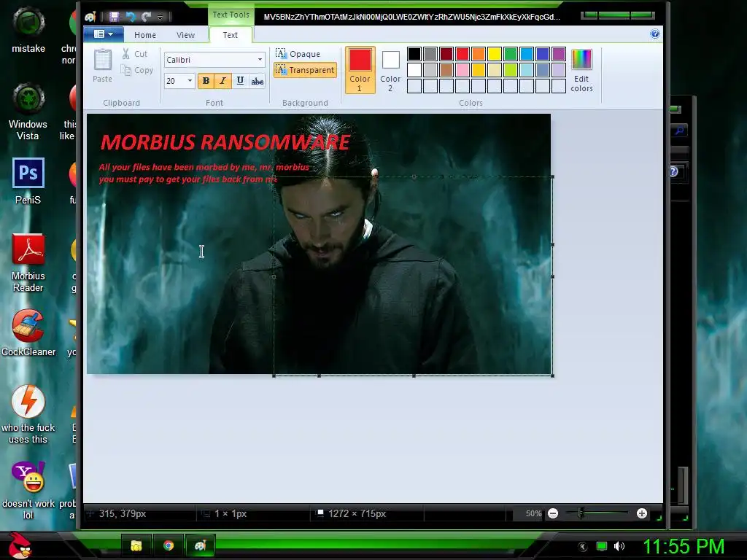Click the zoom in plus button
This screenshot has height=560, width=747.
[x=642, y=513]
